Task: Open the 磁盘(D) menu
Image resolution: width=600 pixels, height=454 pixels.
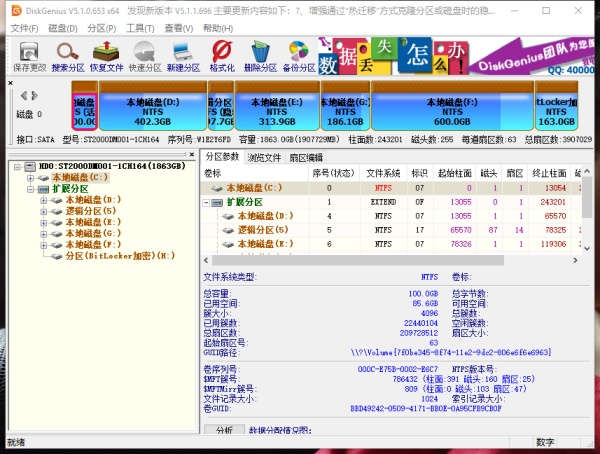Action: 63,28
